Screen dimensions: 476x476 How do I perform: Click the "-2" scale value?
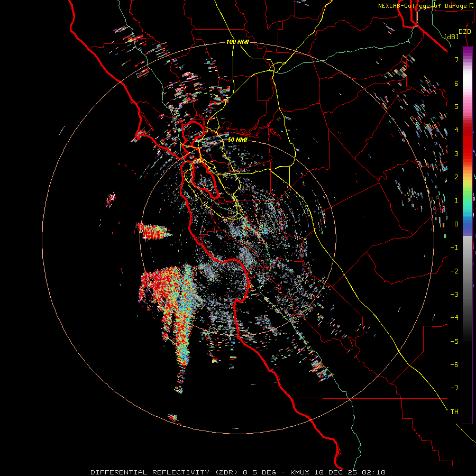click(x=454, y=271)
